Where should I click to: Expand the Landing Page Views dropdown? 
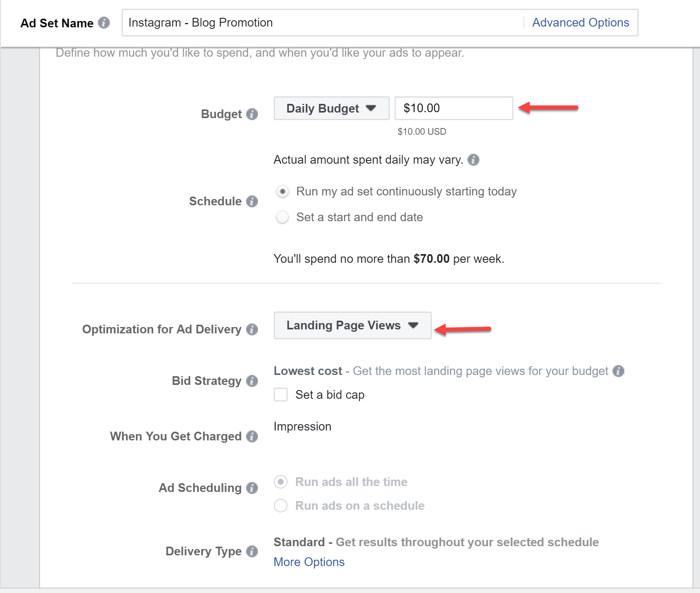(352, 325)
